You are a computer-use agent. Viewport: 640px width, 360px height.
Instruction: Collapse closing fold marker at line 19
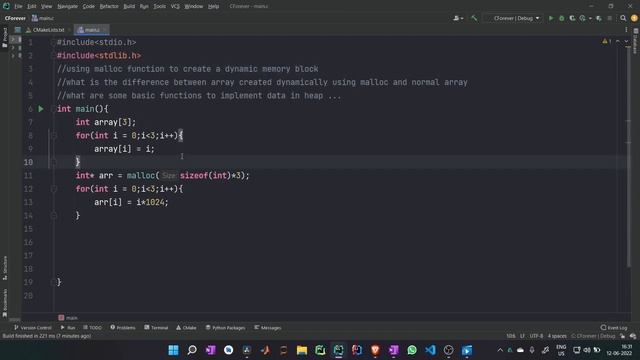(x=53, y=282)
